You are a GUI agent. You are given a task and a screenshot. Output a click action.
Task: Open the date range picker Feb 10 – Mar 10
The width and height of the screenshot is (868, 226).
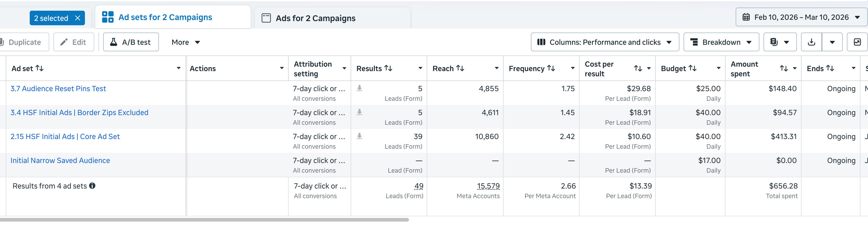click(x=801, y=17)
